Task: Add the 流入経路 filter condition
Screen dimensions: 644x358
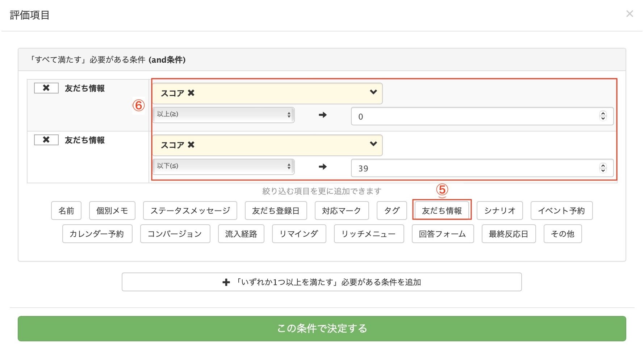Action: coord(241,234)
